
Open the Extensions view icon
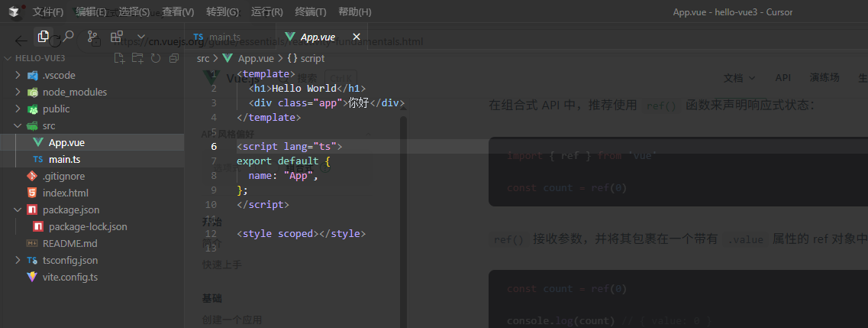pos(116,37)
